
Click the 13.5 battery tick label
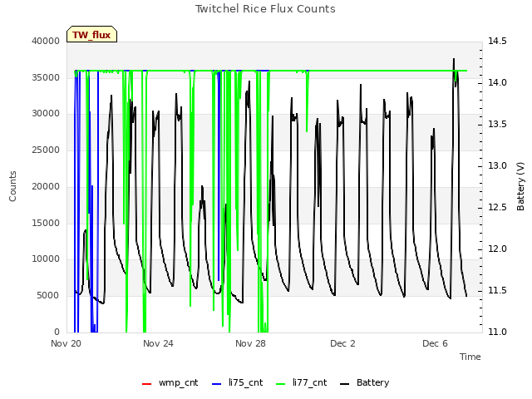click(x=497, y=125)
